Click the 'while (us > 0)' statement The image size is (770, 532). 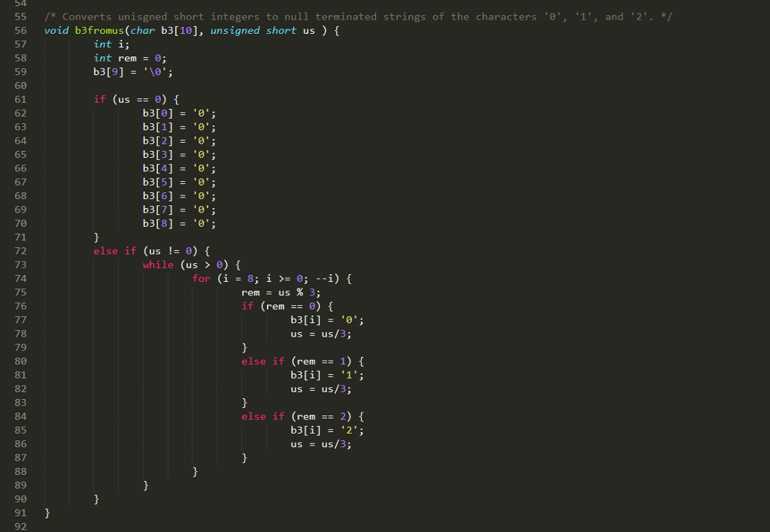[x=192, y=264]
